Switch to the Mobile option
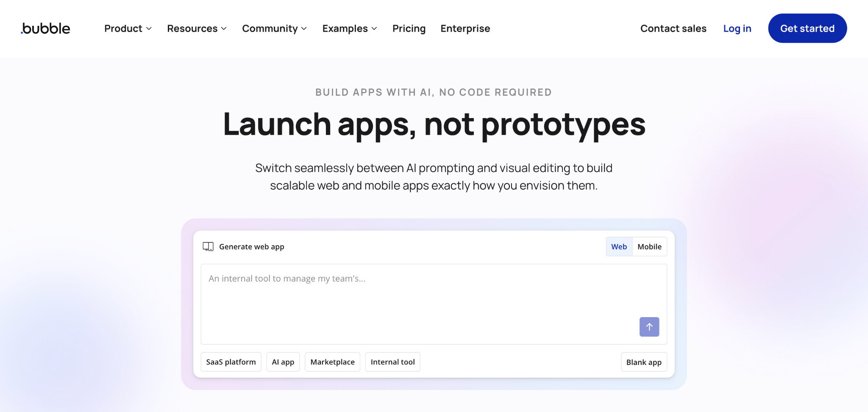Viewport: 868px width, 412px height. coord(650,246)
